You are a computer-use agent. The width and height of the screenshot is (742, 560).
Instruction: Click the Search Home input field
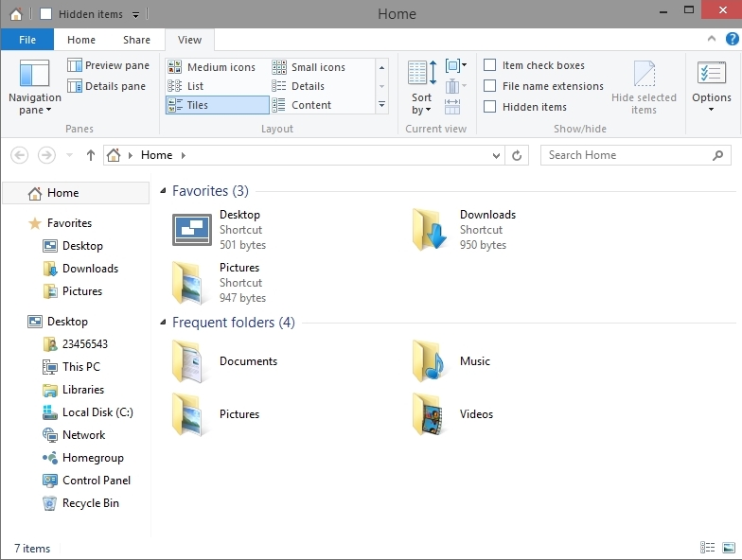click(x=625, y=155)
